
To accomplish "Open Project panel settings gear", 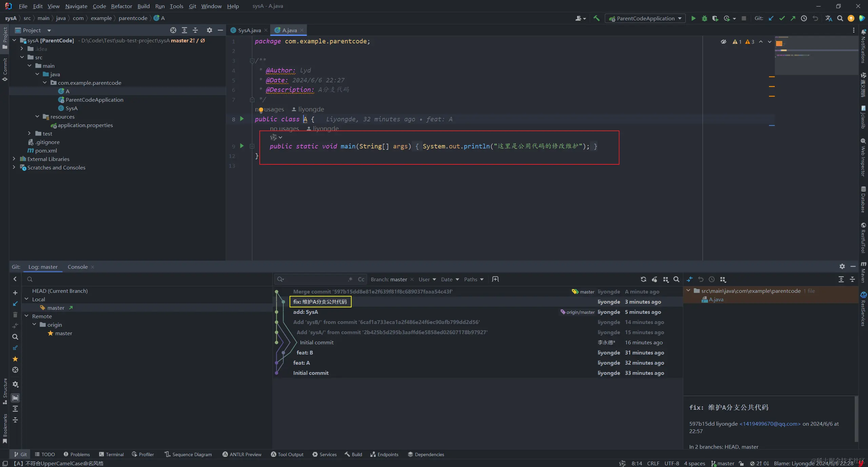I will point(210,30).
